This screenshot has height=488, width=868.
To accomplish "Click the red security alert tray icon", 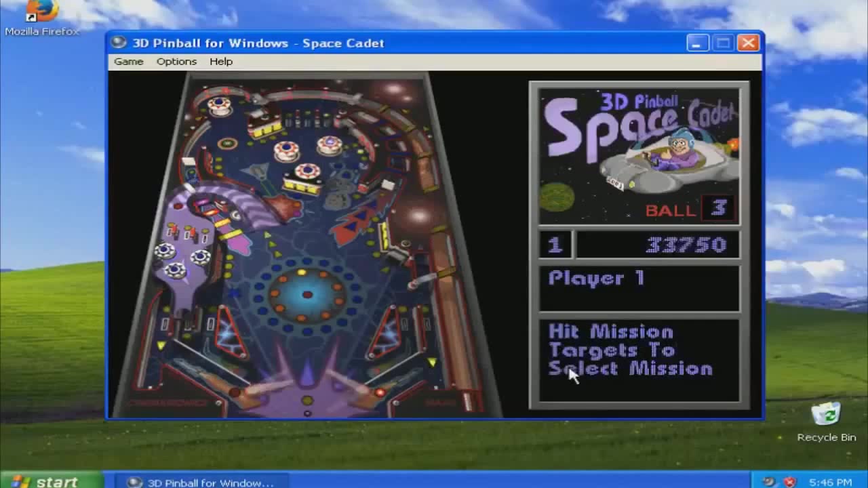I will [x=791, y=481].
